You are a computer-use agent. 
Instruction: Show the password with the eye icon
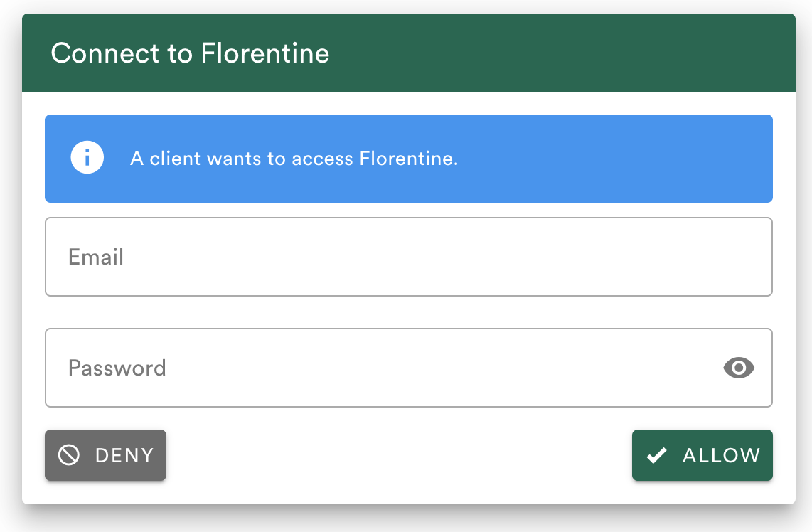tap(739, 368)
